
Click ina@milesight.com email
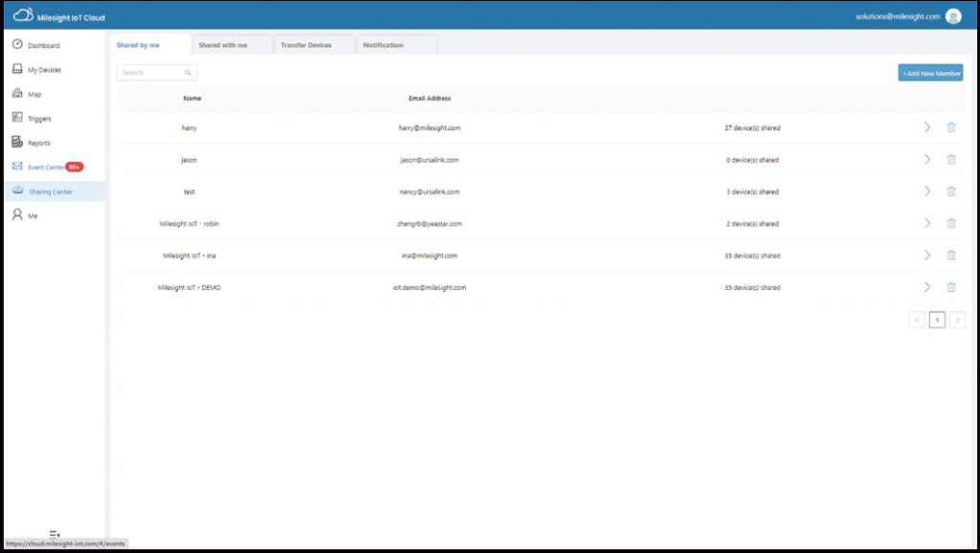pyautogui.click(x=430, y=254)
